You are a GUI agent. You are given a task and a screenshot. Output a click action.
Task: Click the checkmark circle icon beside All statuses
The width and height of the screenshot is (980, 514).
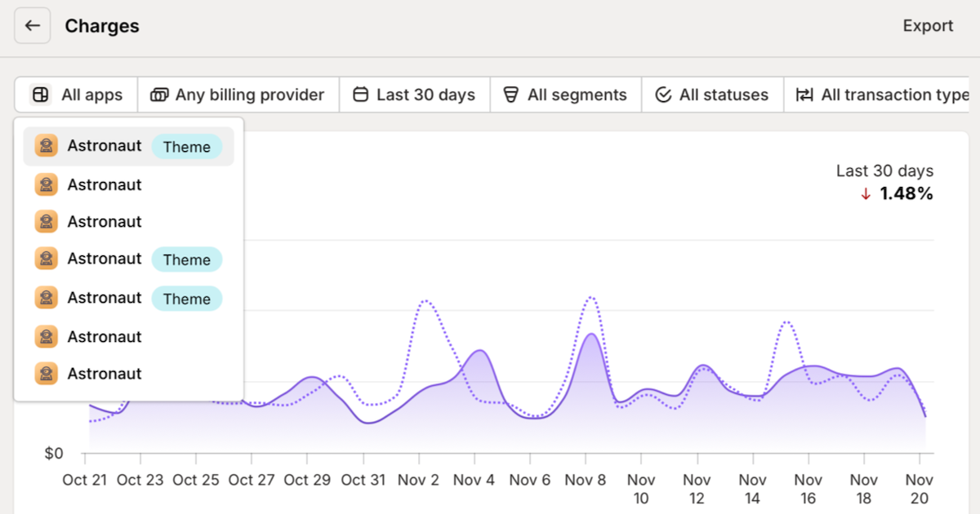pos(663,95)
